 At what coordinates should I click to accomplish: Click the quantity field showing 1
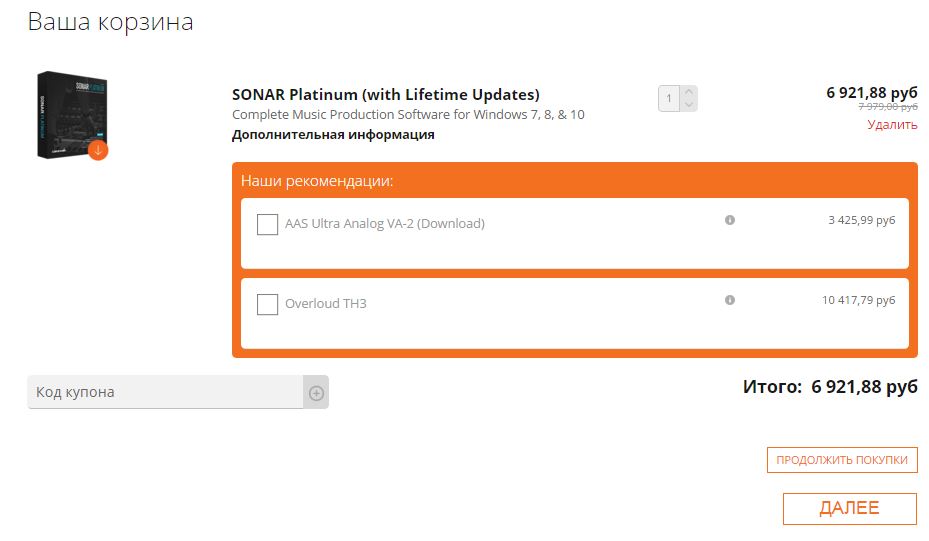point(669,98)
